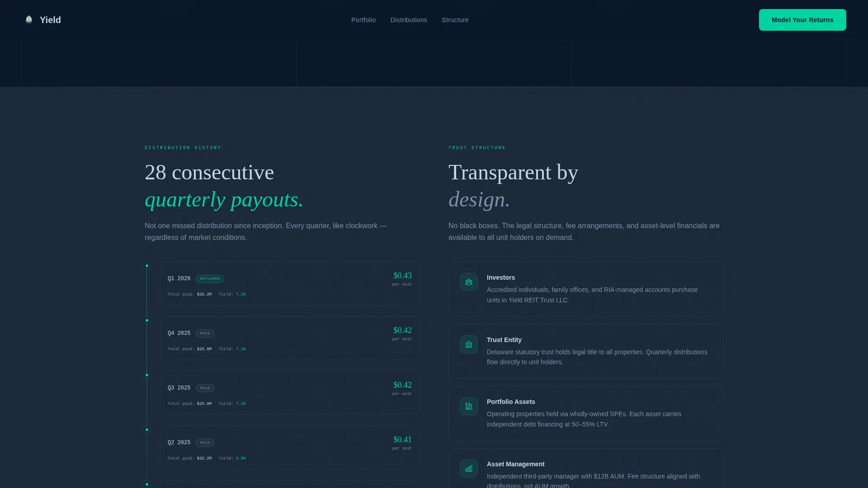Open the Trust Entity card title
The height and width of the screenshot is (488, 868).
504,340
